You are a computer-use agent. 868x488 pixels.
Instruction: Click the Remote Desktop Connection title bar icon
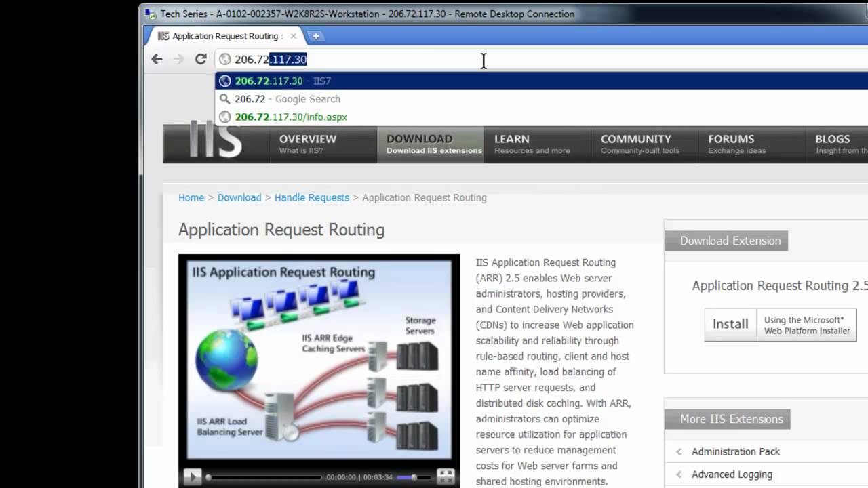[151, 14]
